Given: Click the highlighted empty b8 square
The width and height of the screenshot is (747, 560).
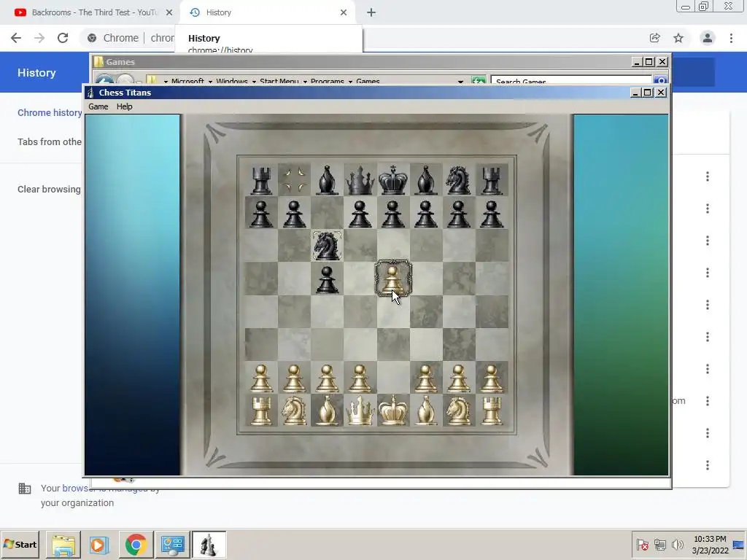Looking at the screenshot, I should [x=294, y=180].
